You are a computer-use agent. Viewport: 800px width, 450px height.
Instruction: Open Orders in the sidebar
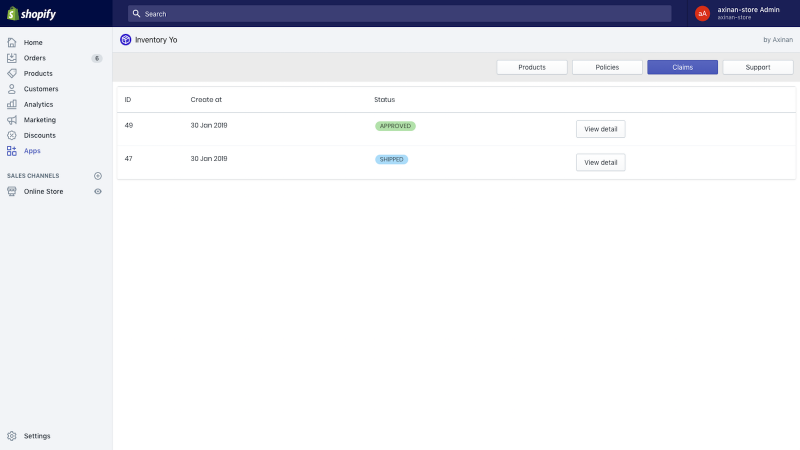click(x=35, y=58)
